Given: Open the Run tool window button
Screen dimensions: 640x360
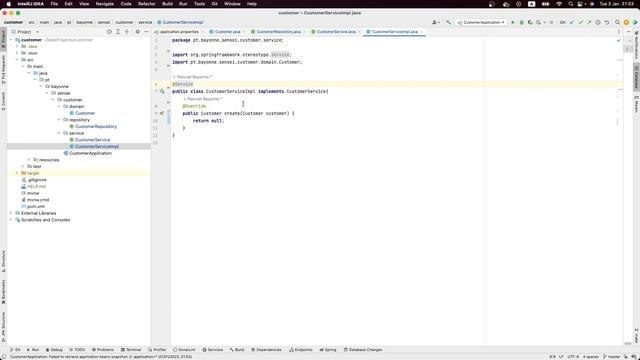Looking at the screenshot, I should coord(33,350).
